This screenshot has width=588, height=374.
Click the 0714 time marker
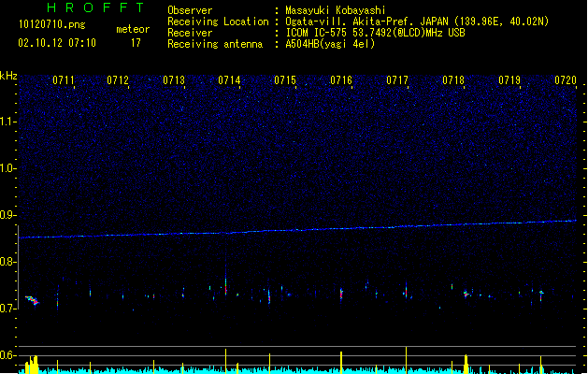[229, 80]
